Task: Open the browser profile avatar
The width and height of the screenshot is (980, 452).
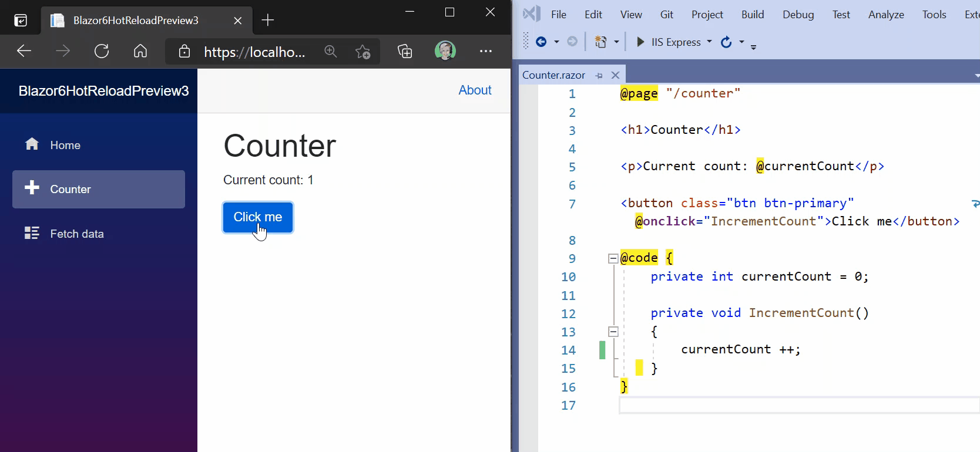Action: [445, 51]
